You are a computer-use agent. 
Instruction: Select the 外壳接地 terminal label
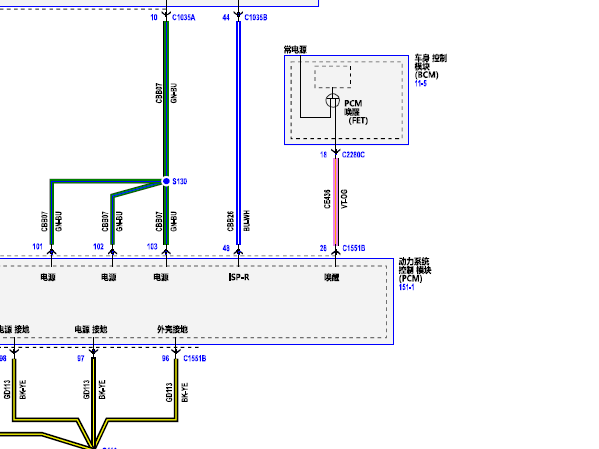[x=172, y=329]
